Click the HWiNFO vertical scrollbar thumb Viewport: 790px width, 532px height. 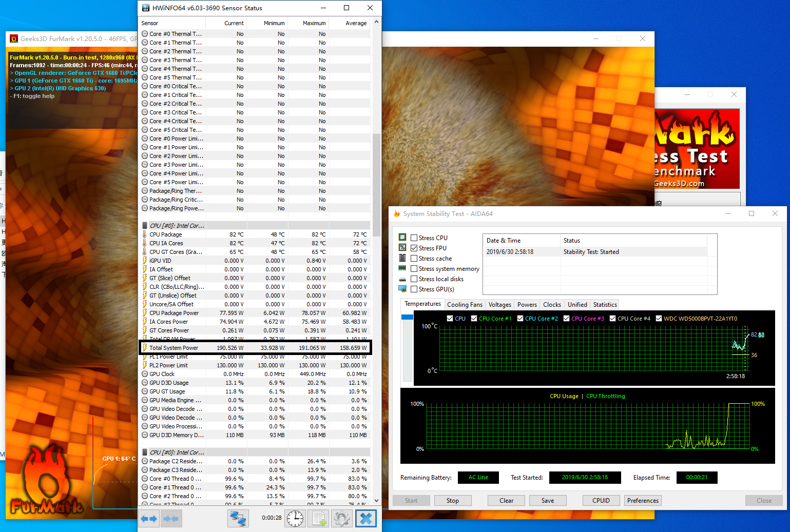(x=376, y=185)
